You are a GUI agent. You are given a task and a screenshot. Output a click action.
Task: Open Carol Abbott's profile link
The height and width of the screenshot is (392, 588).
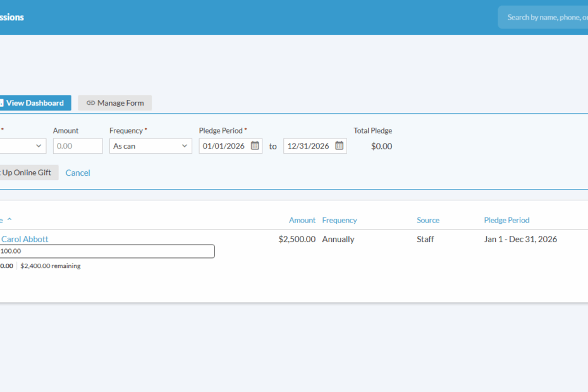click(25, 239)
